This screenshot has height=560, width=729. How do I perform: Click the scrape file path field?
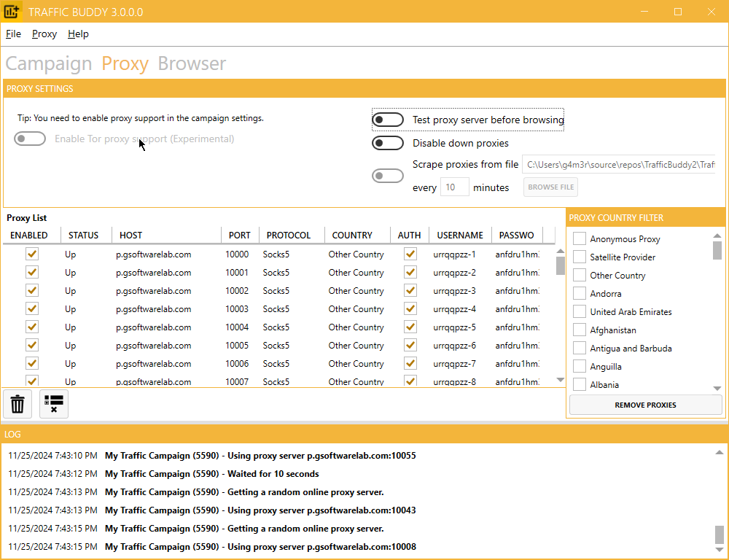tap(618, 165)
